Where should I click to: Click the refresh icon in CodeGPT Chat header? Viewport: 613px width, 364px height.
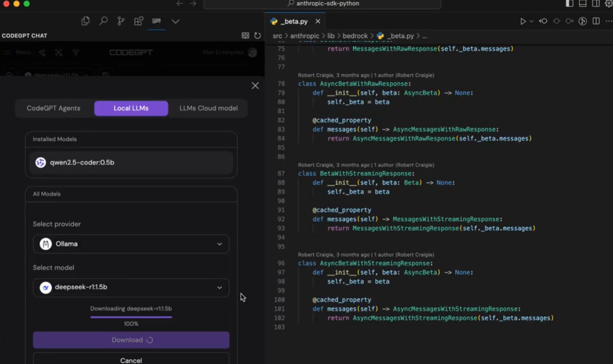tap(258, 35)
